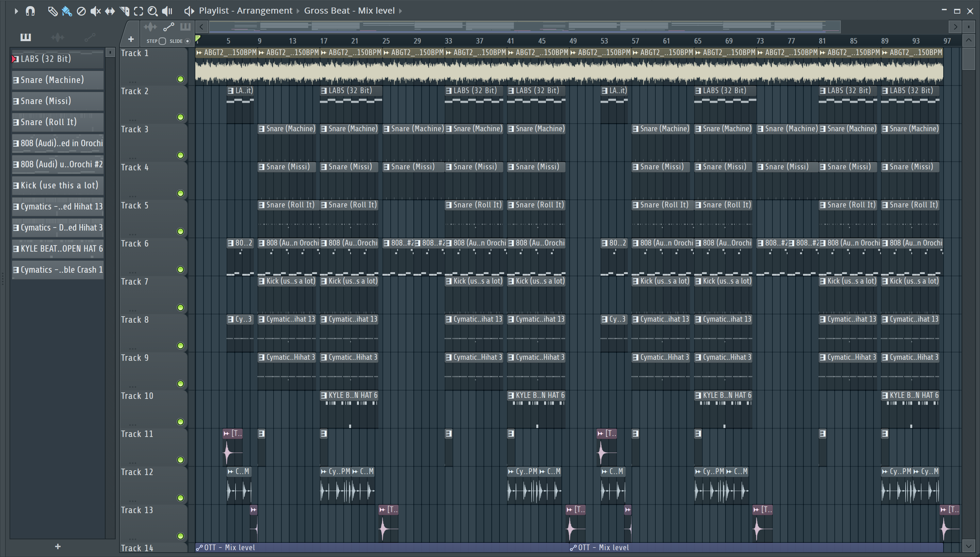Click Gross Beat - Mix level in the title
This screenshot has height=557, width=980.
click(x=349, y=11)
